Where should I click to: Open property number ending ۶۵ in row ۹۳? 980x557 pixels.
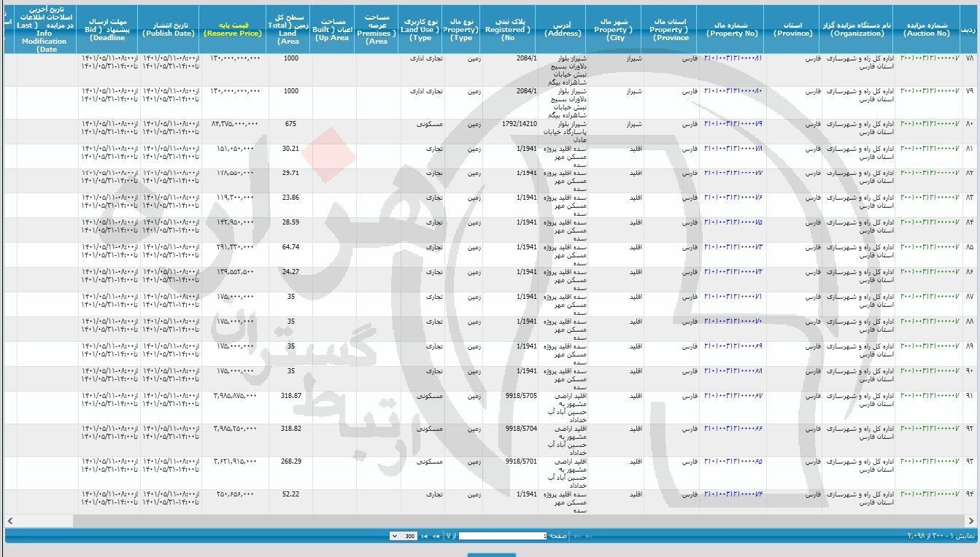(x=733, y=461)
